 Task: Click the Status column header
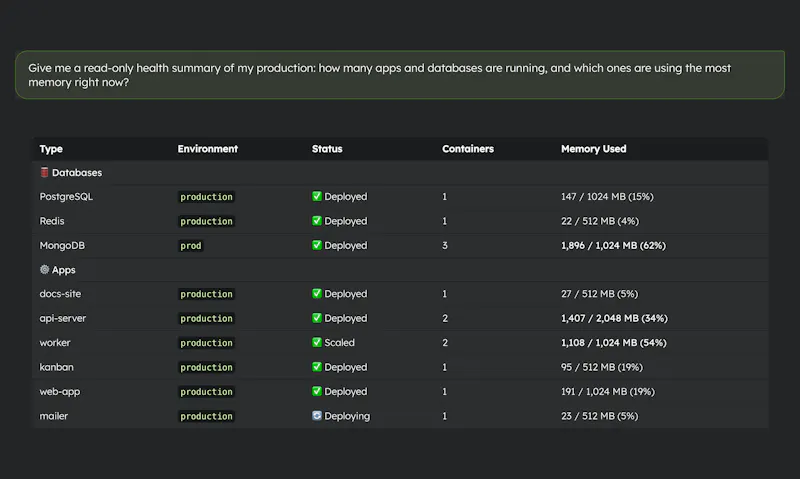(327, 149)
